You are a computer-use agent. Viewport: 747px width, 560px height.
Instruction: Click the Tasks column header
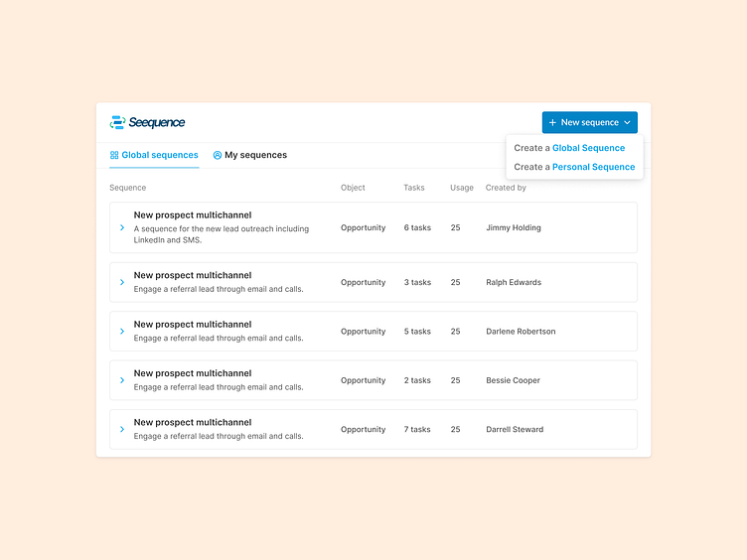413,188
